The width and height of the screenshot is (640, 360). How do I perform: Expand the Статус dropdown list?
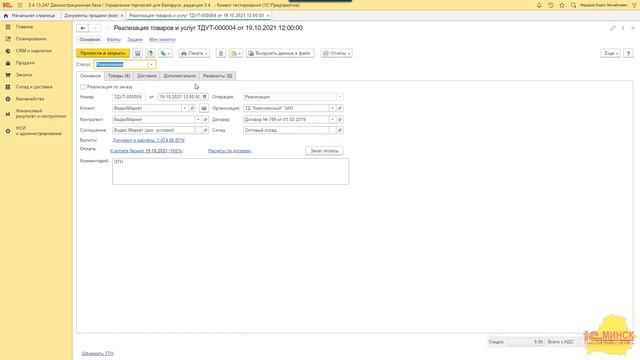(x=151, y=64)
